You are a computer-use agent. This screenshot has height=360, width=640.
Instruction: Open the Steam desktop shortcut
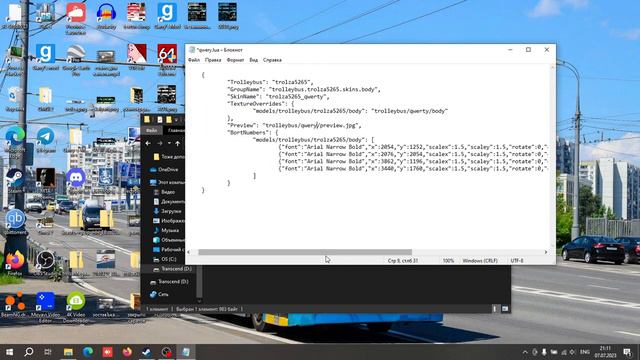15,181
